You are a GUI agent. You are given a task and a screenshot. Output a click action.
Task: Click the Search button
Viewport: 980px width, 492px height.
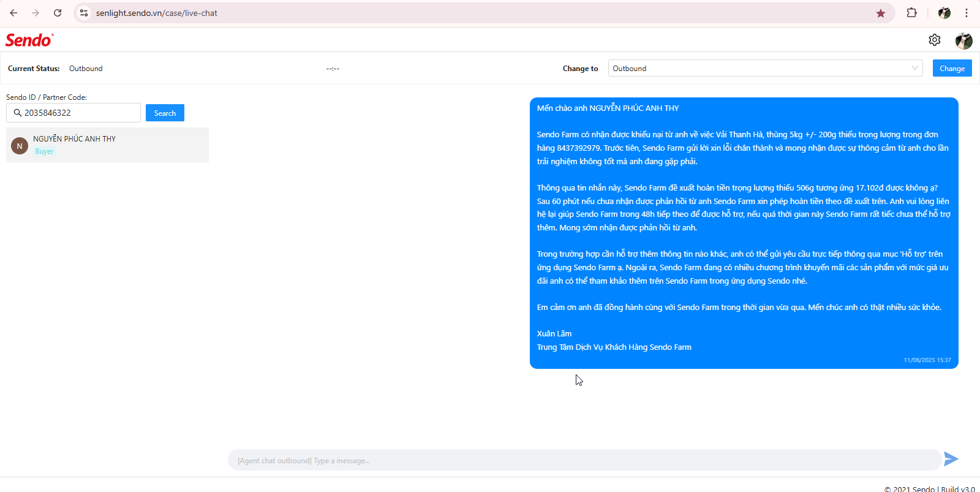pyautogui.click(x=165, y=113)
